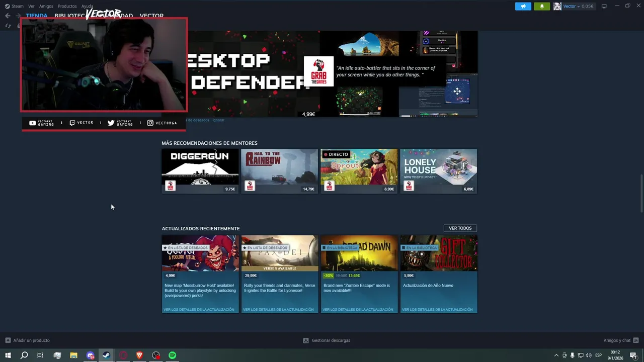Open Gestionar descargas
Viewport: 644px width, 362px height.
pos(327,340)
